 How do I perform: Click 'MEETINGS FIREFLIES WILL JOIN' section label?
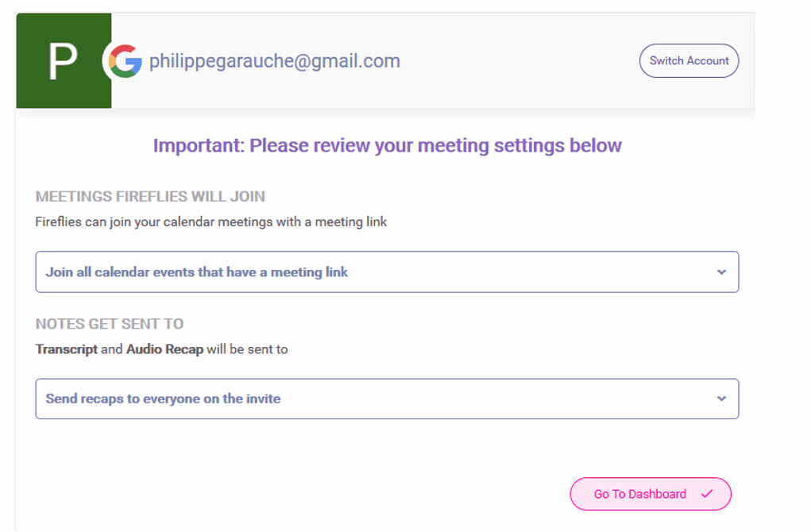(150, 196)
